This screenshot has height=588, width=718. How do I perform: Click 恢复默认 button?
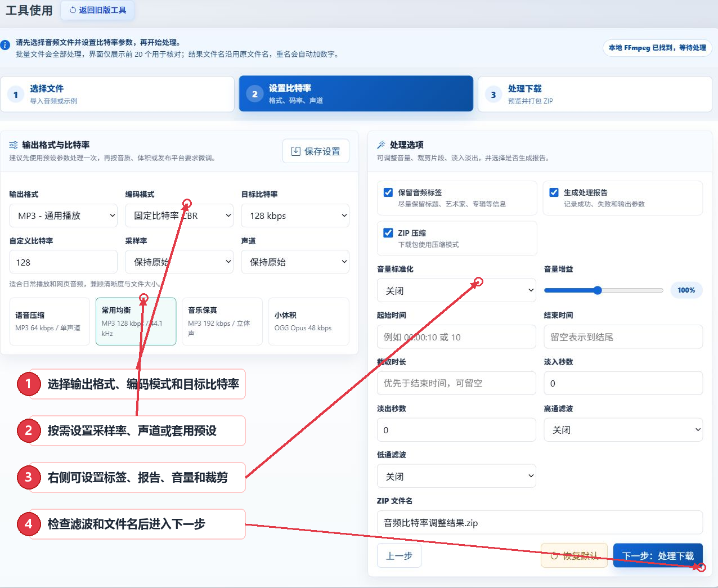(574, 556)
